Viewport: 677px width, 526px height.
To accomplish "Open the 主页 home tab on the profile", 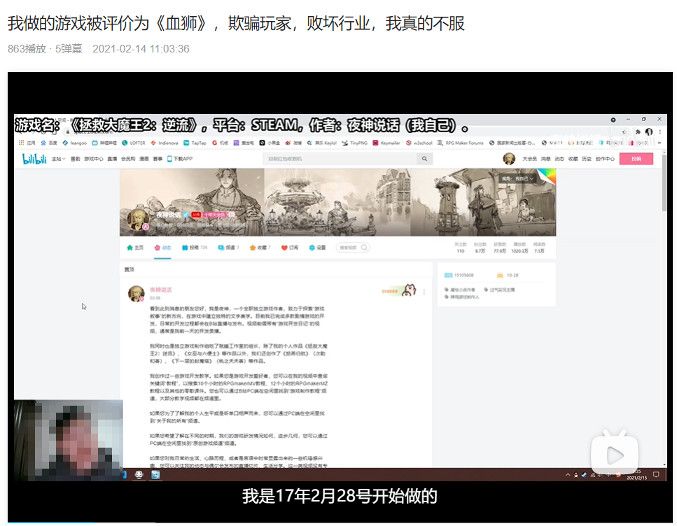I will click(x=135, y=247).
